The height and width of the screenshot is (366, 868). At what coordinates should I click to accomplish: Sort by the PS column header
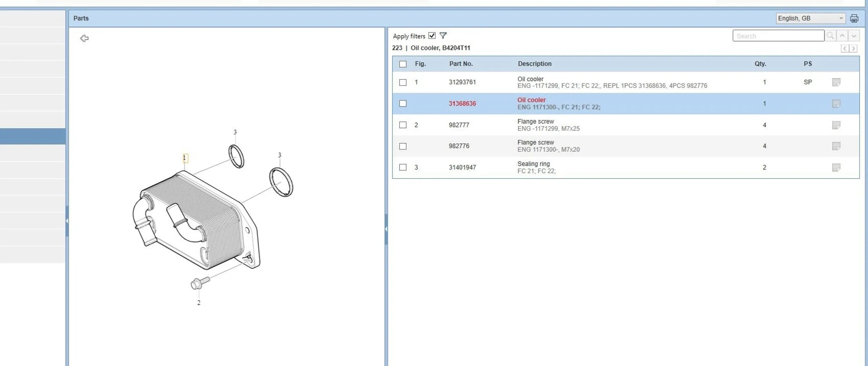tap(808, 64)
